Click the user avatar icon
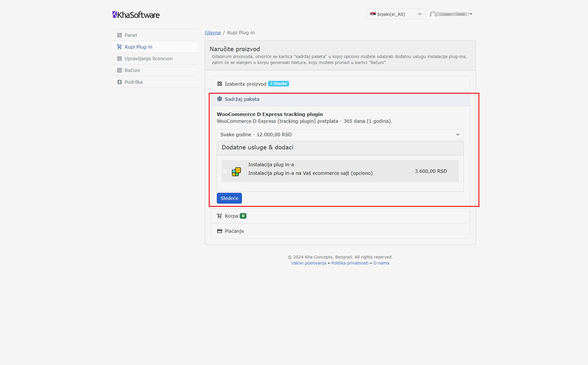 pos(433,14)
